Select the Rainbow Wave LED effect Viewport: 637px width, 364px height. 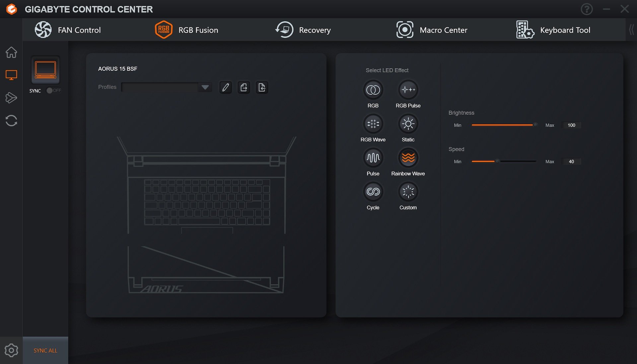click(408, 158)
